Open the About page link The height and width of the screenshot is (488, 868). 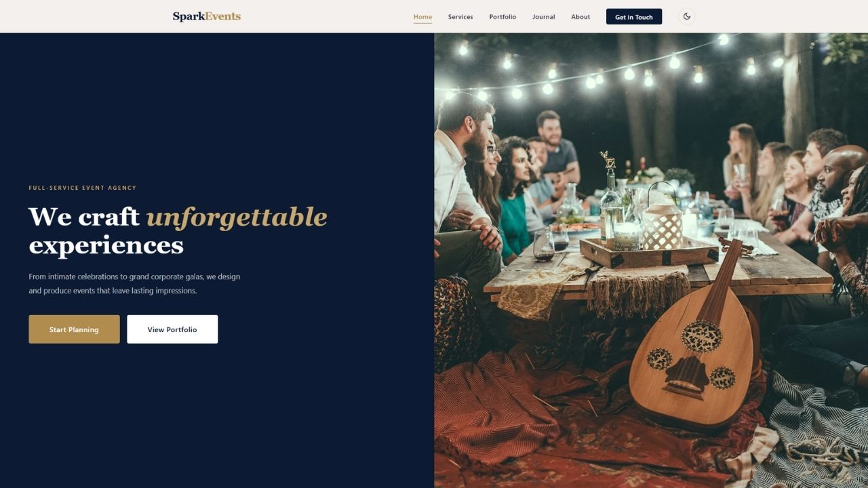coord(580,17)
